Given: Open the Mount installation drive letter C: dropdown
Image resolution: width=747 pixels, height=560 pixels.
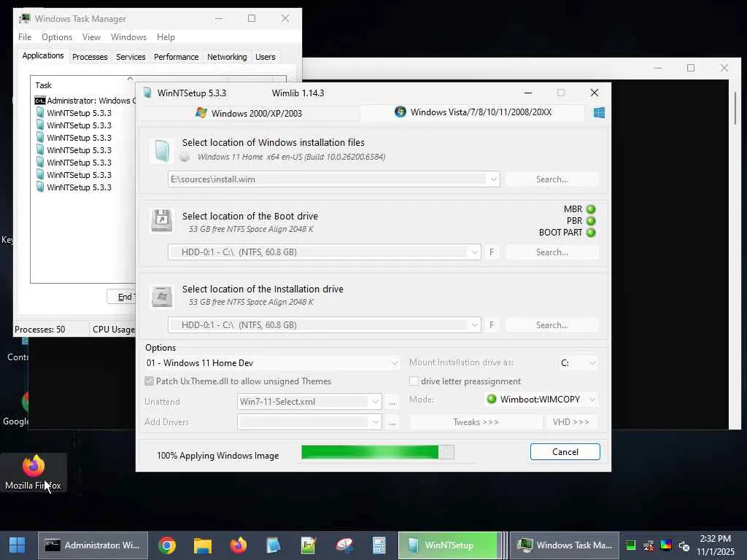Looking at the screenshot, I should [x=592, y=363].
